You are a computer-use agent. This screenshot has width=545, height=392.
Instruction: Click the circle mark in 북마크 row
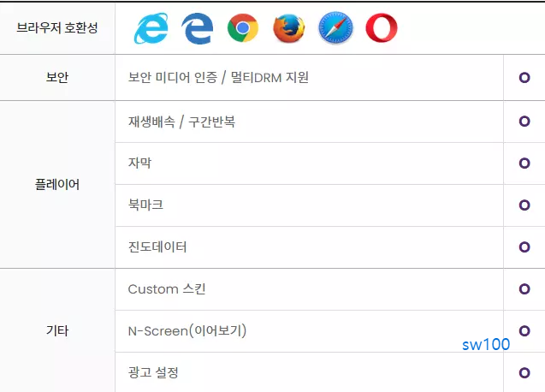(x=524, y=205)
